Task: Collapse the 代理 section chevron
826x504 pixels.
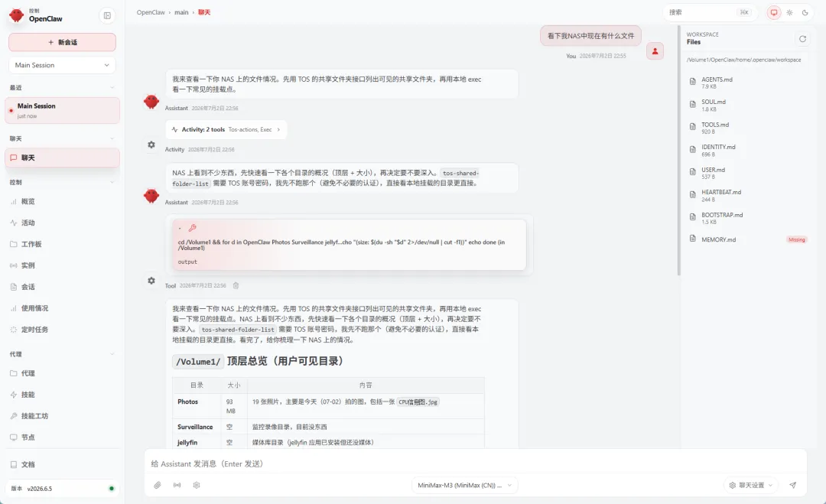Action: [x=112, y=354]
